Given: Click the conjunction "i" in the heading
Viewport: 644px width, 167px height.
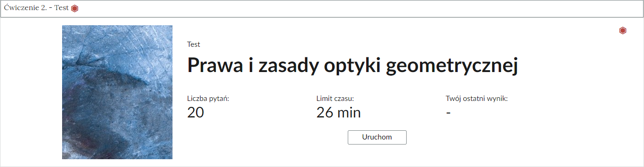Looking at the screenshot, I should [249, 65].
